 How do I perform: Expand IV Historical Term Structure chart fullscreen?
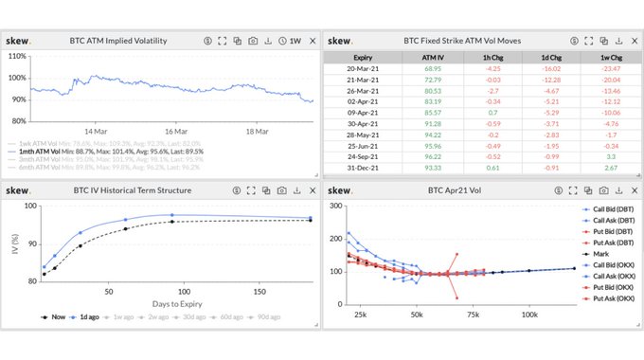pos(251,190)
